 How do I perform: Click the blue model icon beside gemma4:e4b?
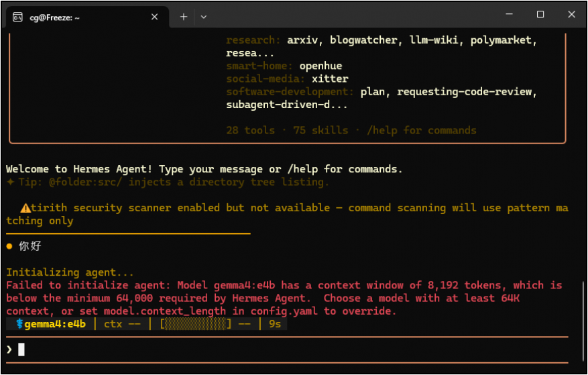point(19,324)
